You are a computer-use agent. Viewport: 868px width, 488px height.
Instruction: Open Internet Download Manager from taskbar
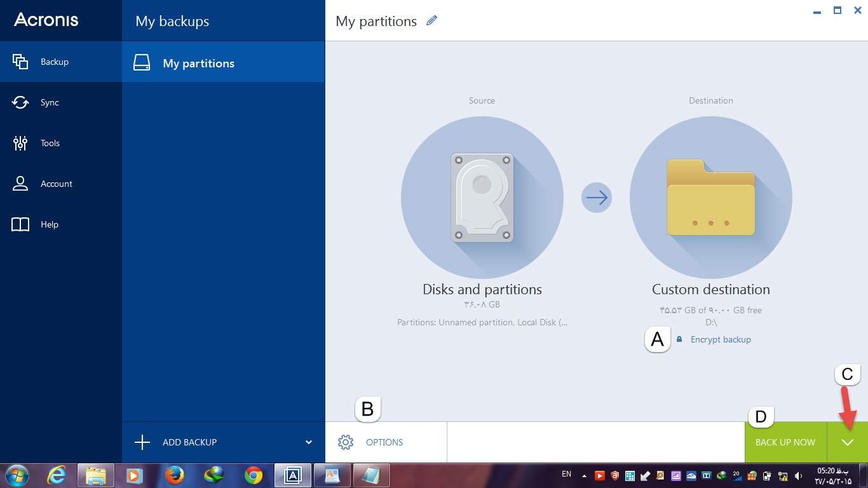coord(214,475)
